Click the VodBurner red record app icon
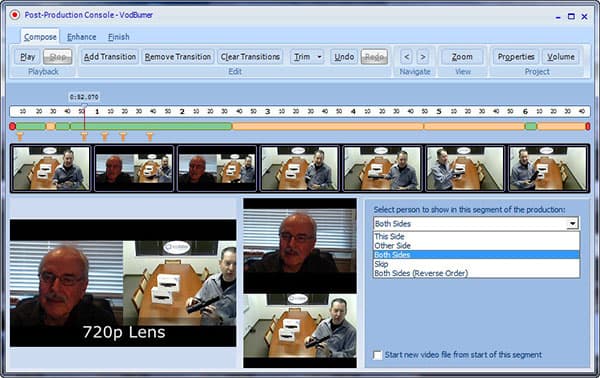Viewport: 600px width, 378px height. tap(15, 15)
